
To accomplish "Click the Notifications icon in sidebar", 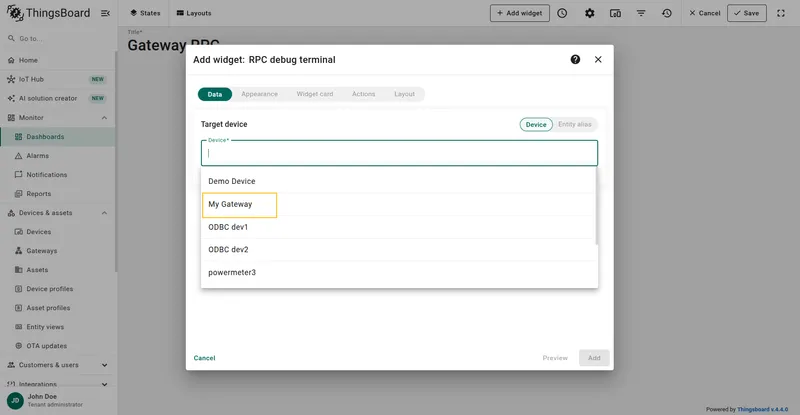I will coord(18,175).
